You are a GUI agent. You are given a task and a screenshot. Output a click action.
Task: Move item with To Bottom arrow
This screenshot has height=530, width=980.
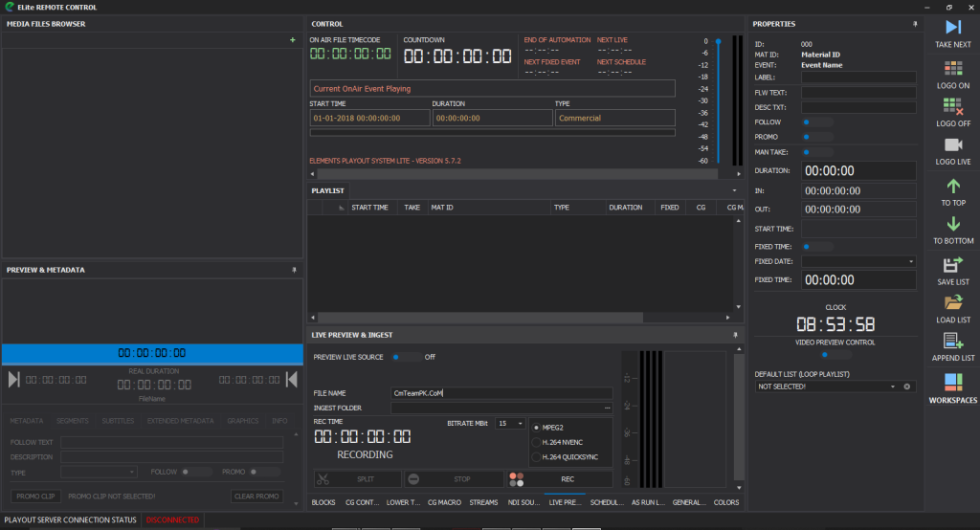(953, 224)
